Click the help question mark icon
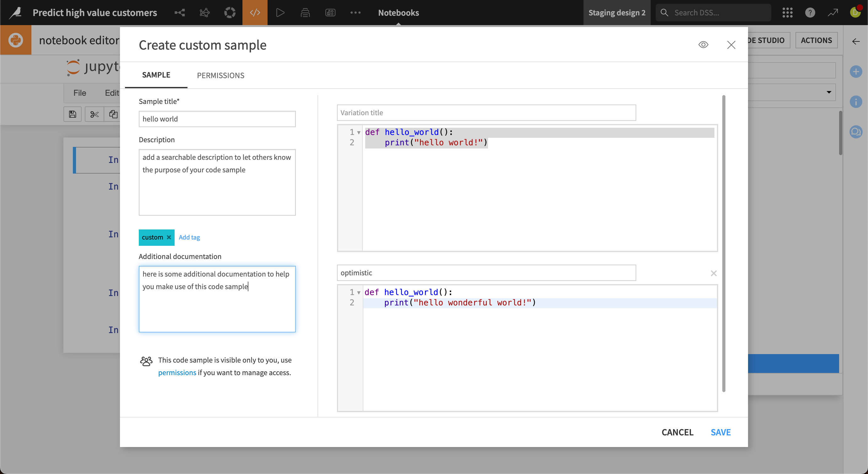The image size is (868, 474). (x=810, y=13)
